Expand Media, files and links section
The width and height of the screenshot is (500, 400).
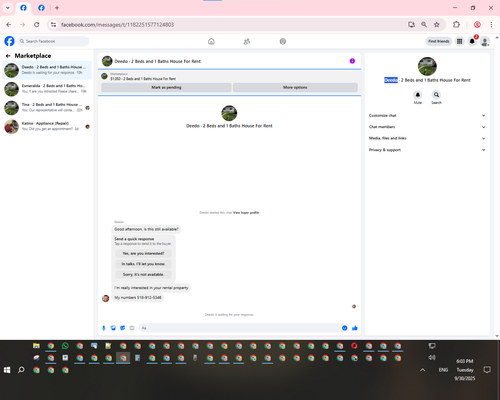coord(427,138)
